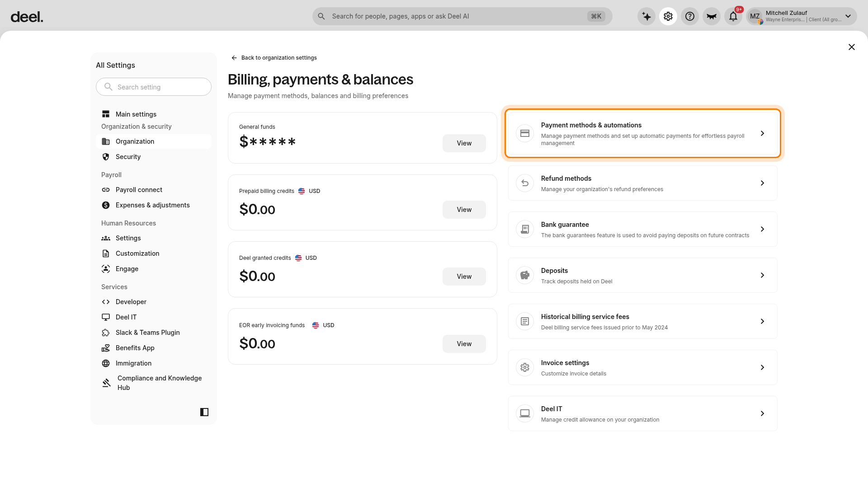Click the Deel logo

pyautogui.click(x=27, y=17)
